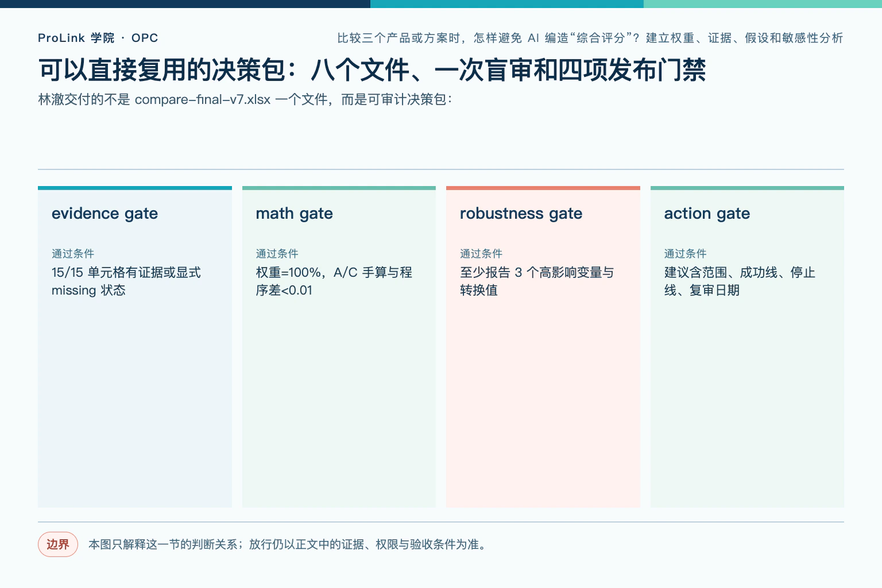882x588 pixels.
Task: Select the robustness gate card heading
Action: (x=521, y=214)
